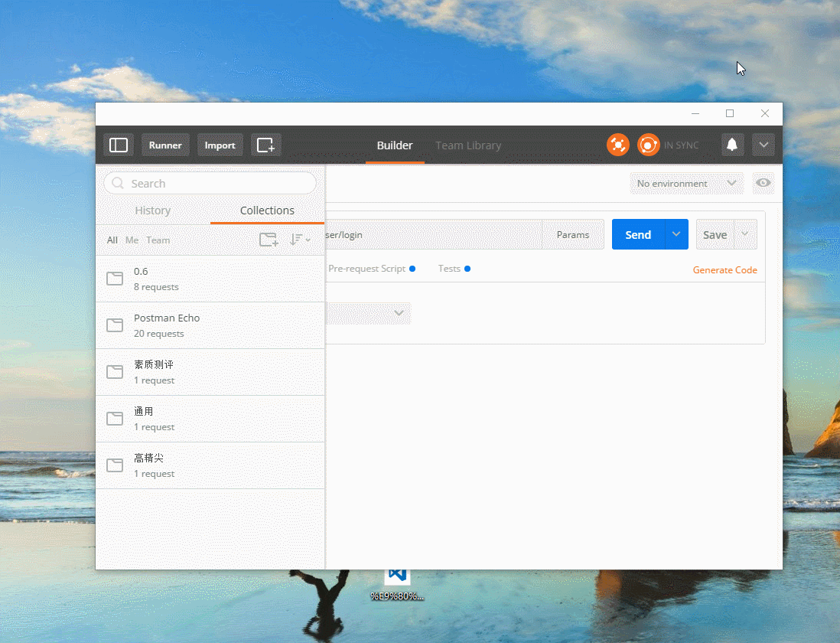
Task: Maximize the Postman window
Action: click(x=730, y=113)
